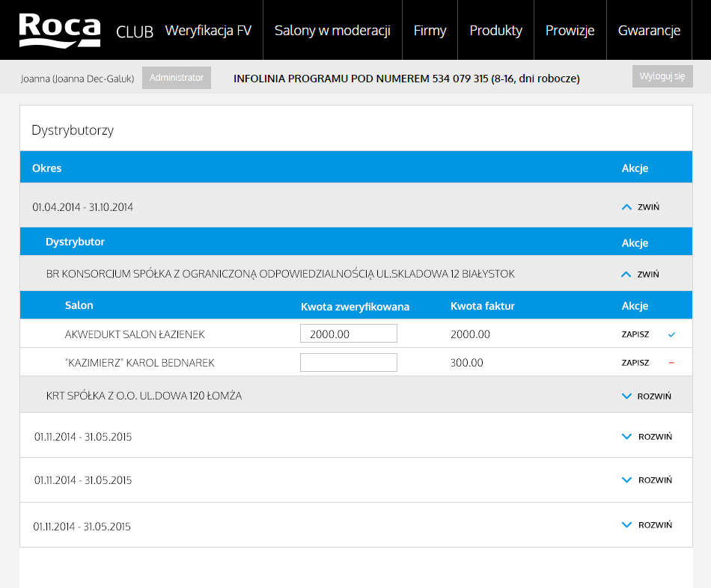The height and width of the screenshot is (588, 711).
Task: Click the Roca logo
Action: tap(60, 31)
